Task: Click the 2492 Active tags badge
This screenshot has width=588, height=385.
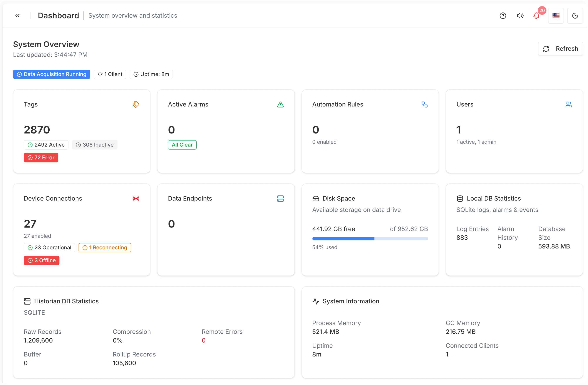Action: (x=46, y=145)
